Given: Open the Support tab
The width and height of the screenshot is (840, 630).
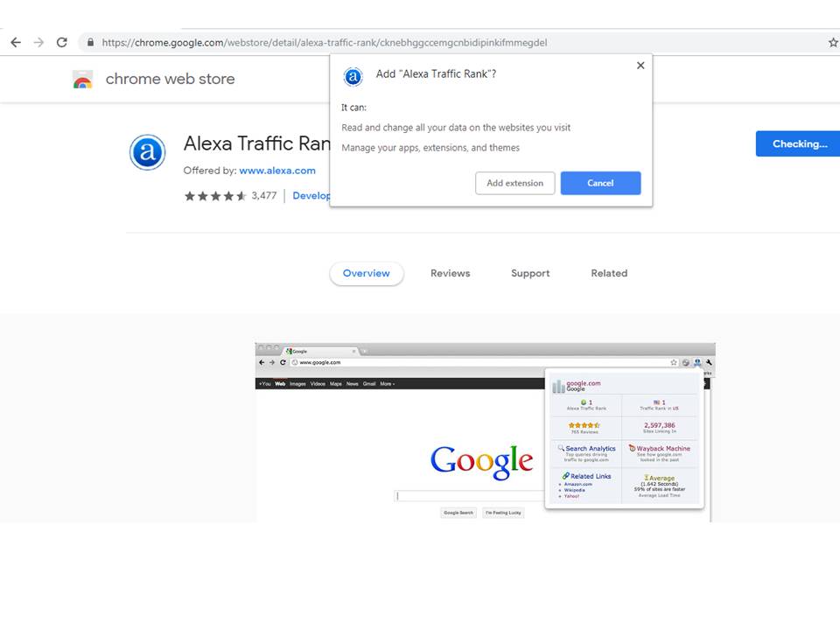Looking at the screenshot, I should [x=530, y=273].
